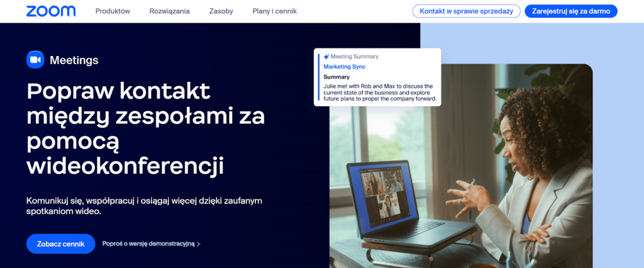Image resolution: width=644 pixels, height=268 pixels.
Task: Click the Zoom logo
Action: 51,11
